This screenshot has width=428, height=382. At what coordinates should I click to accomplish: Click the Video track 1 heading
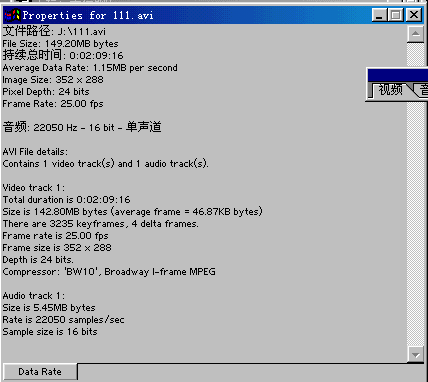pos(34,188)
